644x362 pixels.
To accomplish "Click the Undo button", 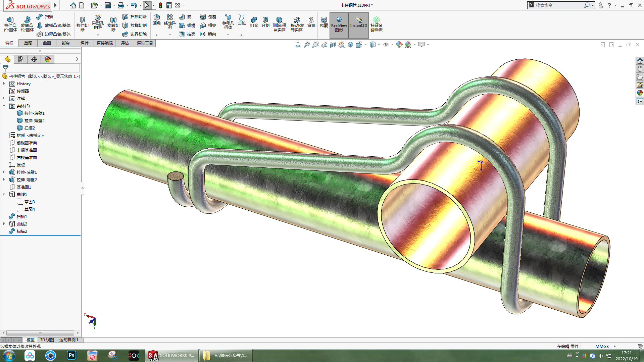I will point(134,5).
